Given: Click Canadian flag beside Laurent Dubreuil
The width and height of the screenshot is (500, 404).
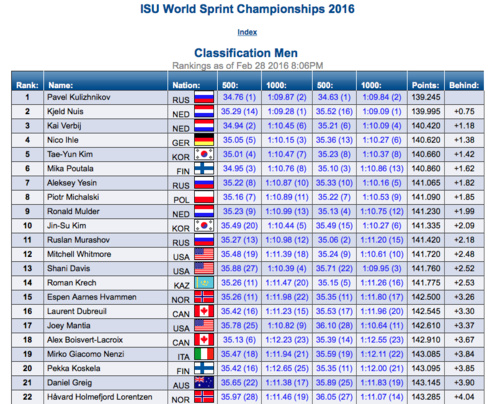Looking at the screenshot, I should (x=204, y=311).
